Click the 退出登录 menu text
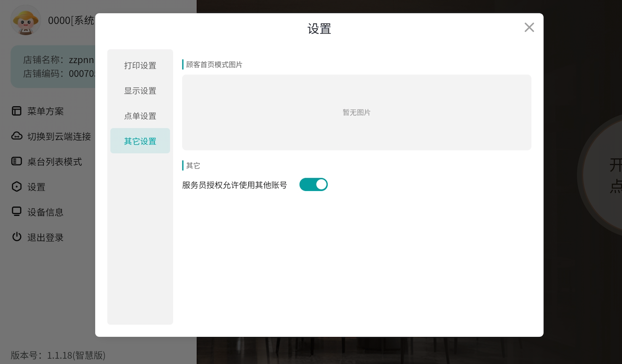 45,237
